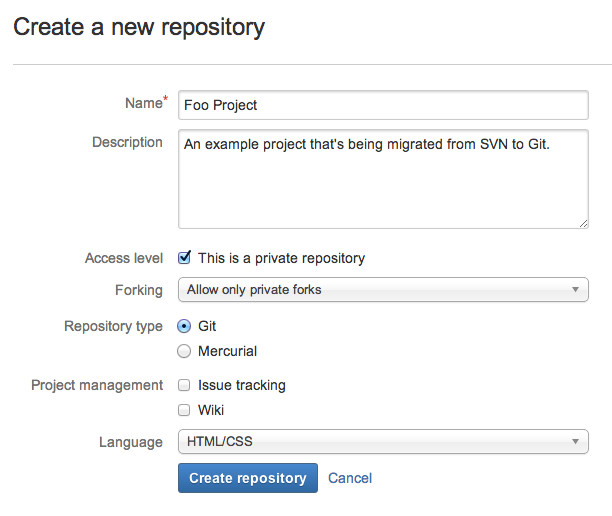
Task: Click the arrow on the Forking select box
Action: [575, 290]
